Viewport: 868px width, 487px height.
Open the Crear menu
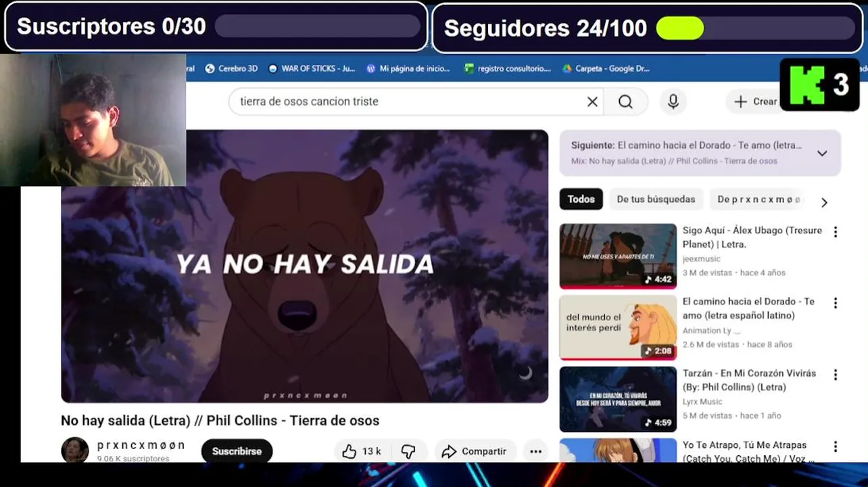click(755, 101)
